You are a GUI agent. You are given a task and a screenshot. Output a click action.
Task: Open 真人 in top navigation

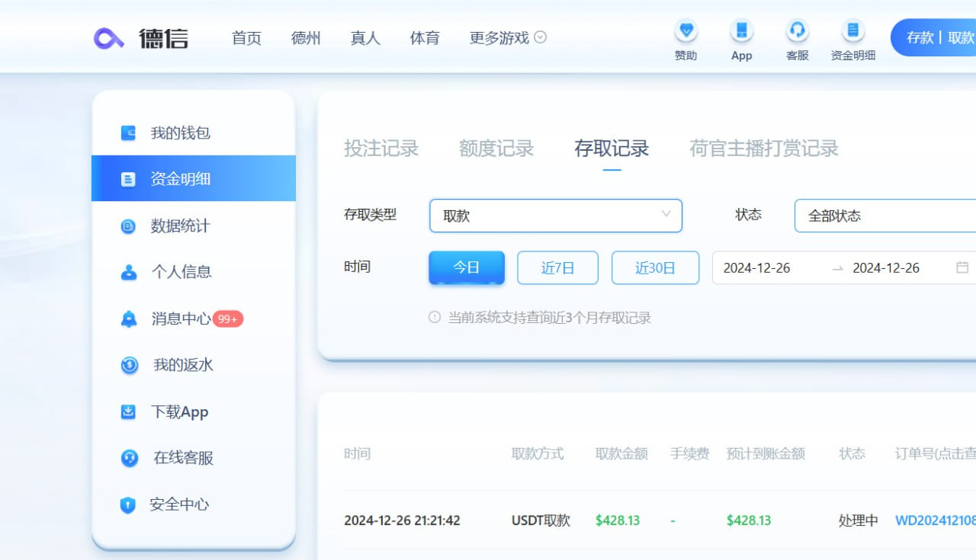[365, 38]
